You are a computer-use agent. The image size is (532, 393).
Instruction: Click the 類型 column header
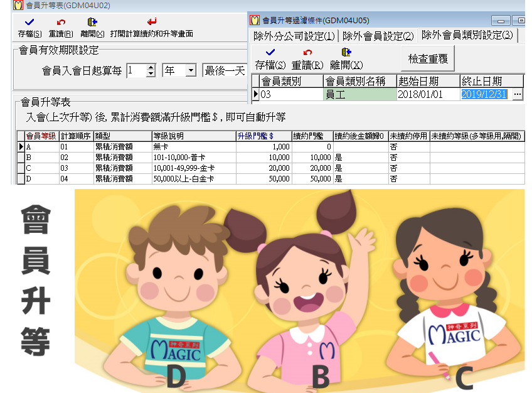pyautogui.click(x=122, y=136)
